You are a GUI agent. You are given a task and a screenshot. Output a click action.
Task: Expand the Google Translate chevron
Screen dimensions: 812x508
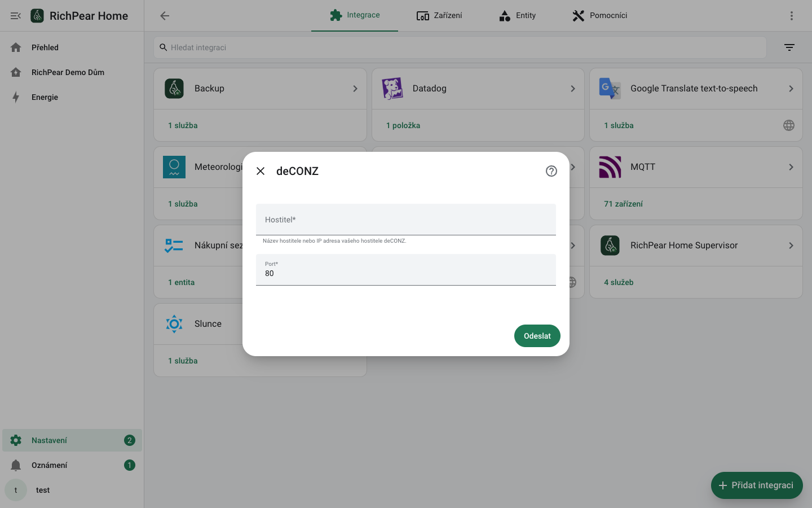pyautogui.click(x=791, y=89)
